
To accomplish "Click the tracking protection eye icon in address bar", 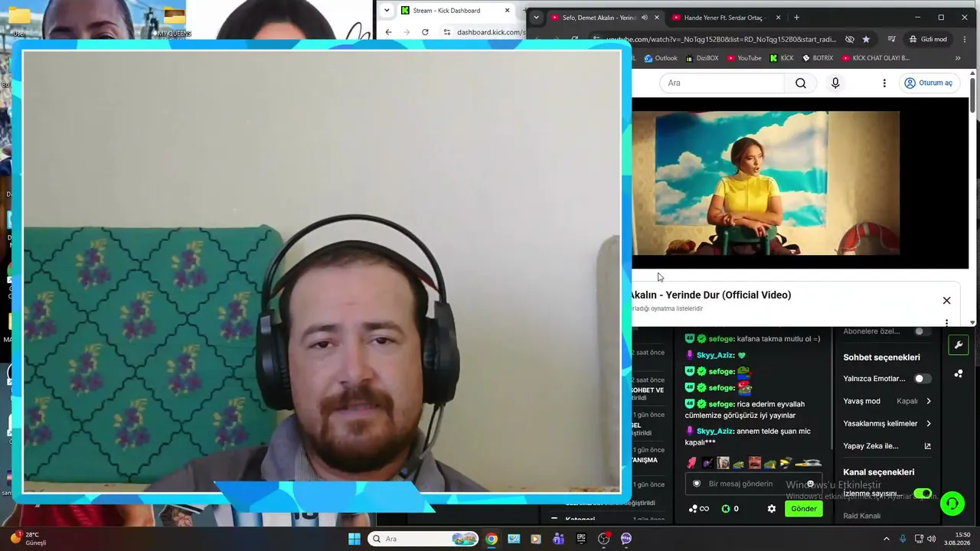I will coord(850,39).
